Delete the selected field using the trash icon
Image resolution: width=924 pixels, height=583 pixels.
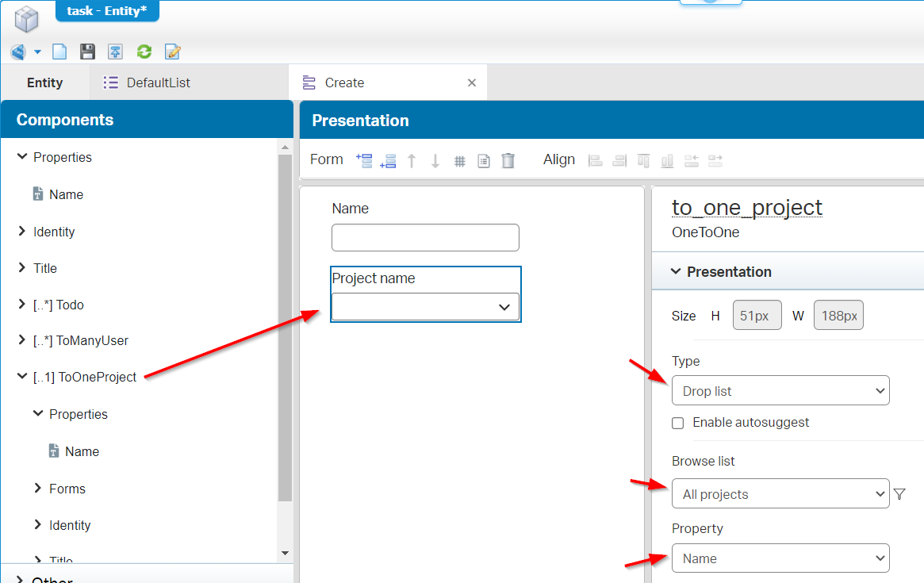point(508,160)
